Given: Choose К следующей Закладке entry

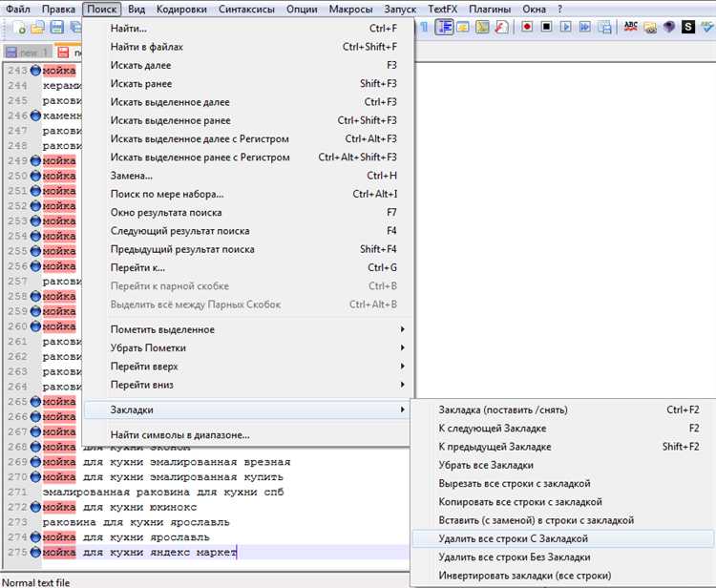Looking at the screenshot, I should pos(562,429).
